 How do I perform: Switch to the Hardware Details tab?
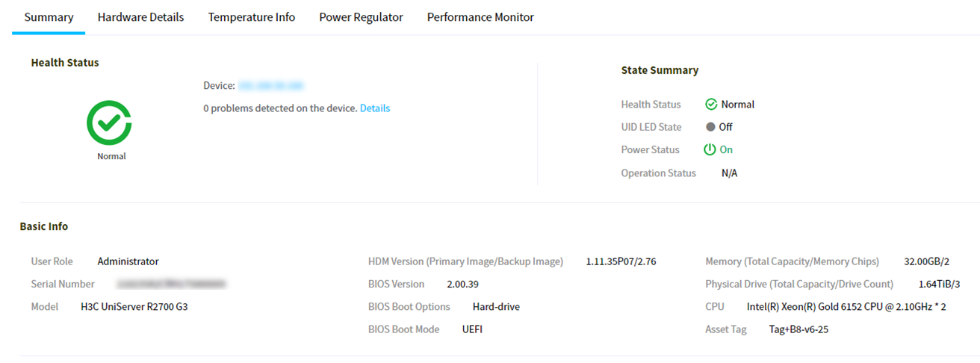(140, 17)
